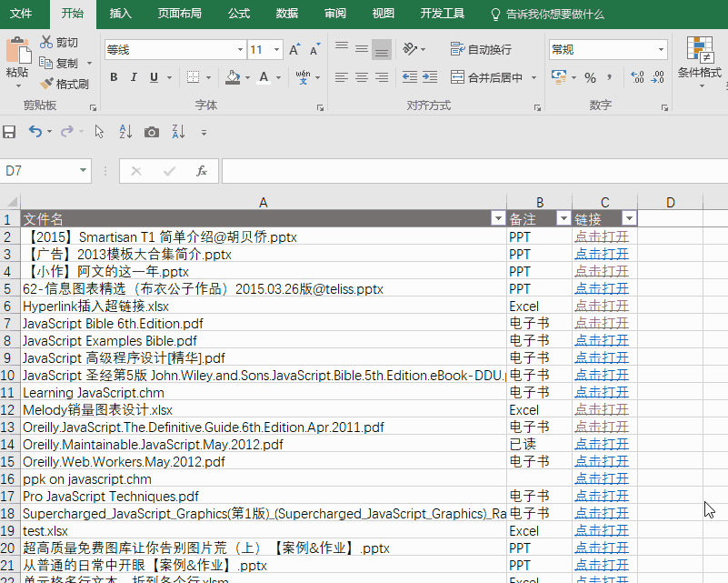Expand Merge & Center options arrow
Viewport: 728px width, 583px height.
(x=534, y=77)
